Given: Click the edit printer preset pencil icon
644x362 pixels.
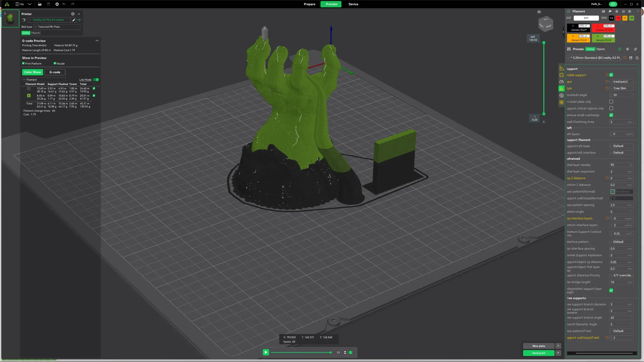Looking at the screenshot, I should 74,20.
